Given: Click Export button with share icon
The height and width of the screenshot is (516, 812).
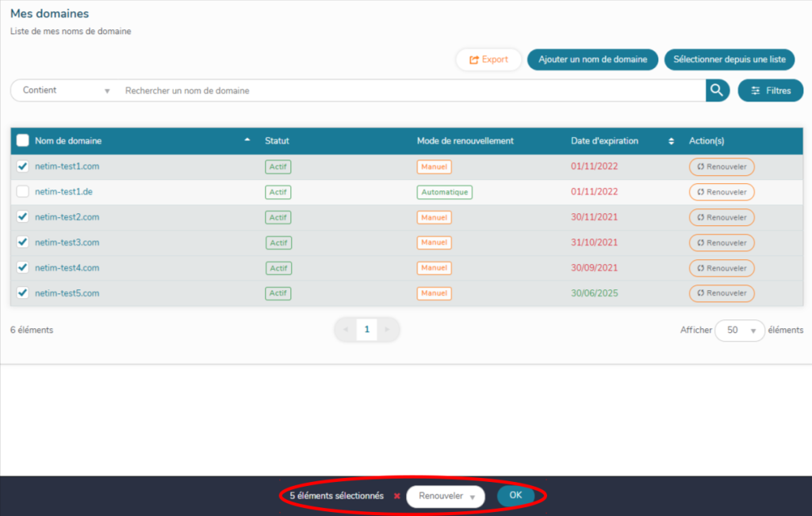Looking at the screenshot, I should click(488, 59).
